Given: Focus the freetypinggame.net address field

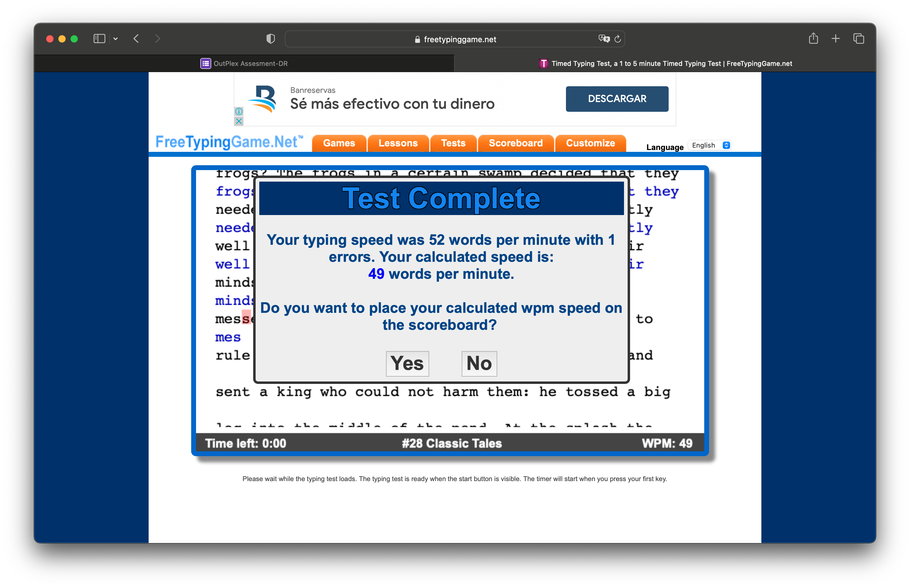Looking at the screenshot, I should (x=455, y=39).
